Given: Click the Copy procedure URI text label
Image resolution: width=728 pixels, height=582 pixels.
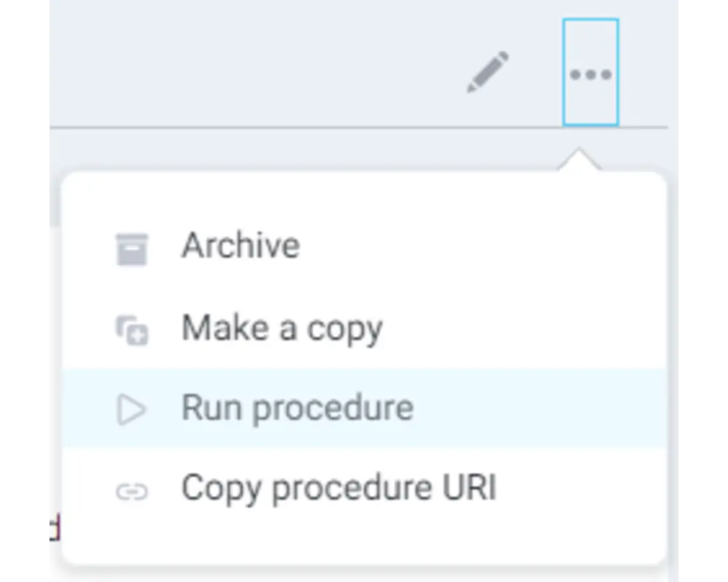Looking at the screenshot, I should click(x=339, y=488).
